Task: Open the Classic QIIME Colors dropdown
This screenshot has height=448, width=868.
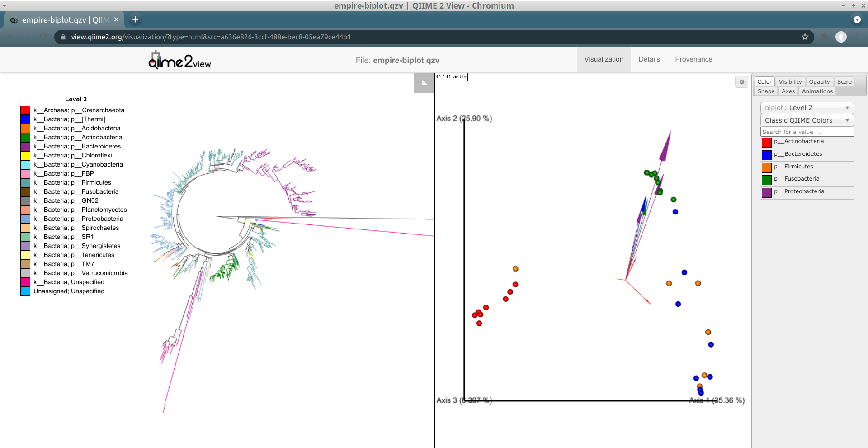Action: tap(807, 120)
